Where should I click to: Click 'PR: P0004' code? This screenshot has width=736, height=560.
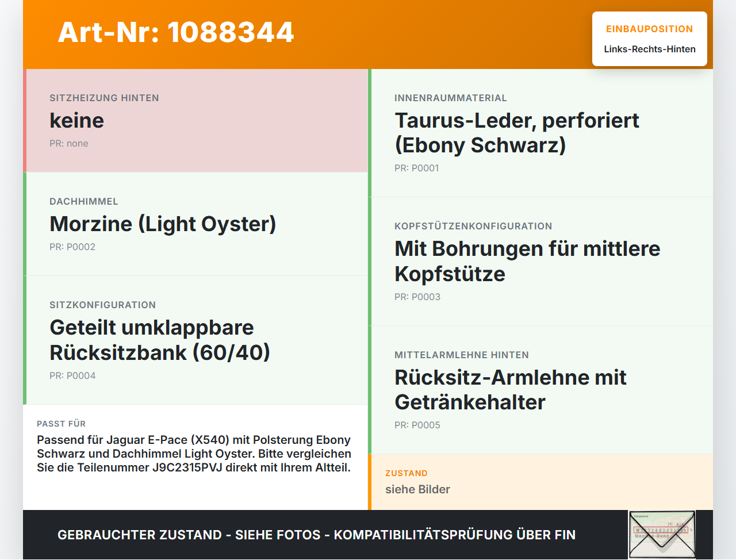(x=72, y=376)
